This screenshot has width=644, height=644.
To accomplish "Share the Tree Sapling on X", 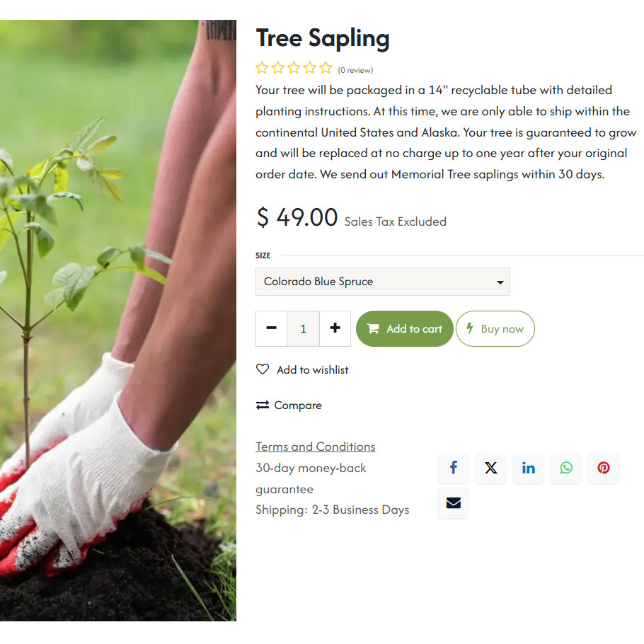I will click(x=490, y=468).
